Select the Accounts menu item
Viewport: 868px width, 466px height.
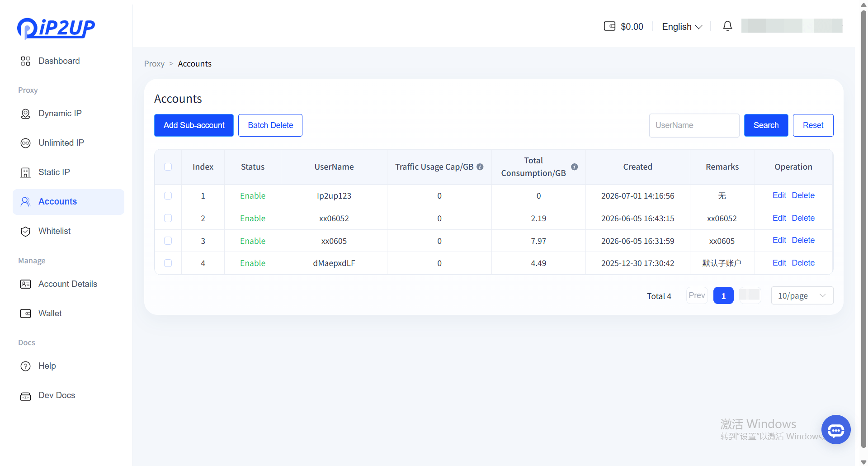(68, 202)
